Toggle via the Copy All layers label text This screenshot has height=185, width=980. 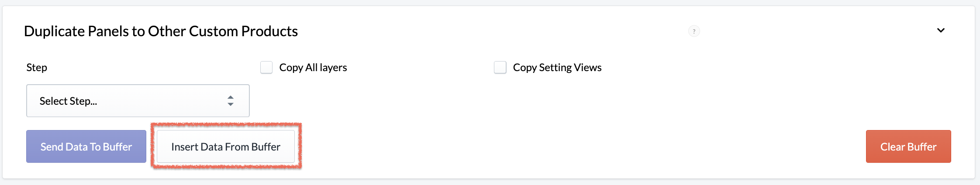[313, 68]
